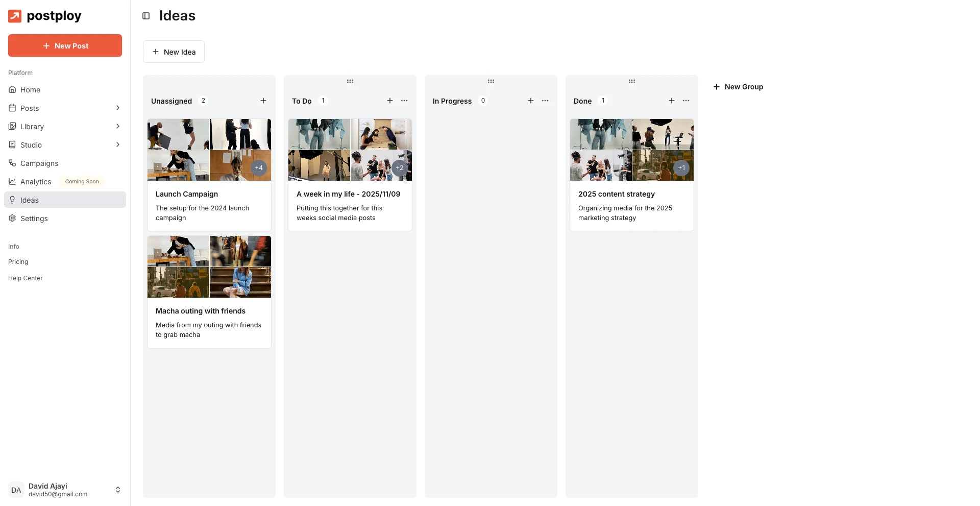Click A week in my life +2 badge
Image resolution: width=980 pixels, height=506 pixels.
[400, 167]
